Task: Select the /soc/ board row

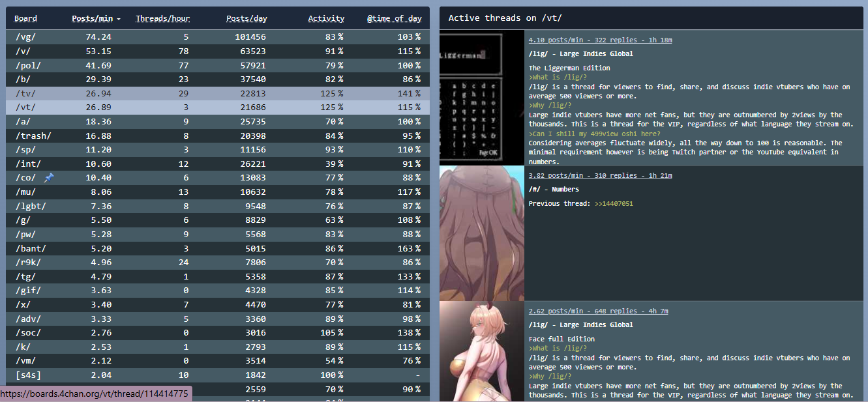Action: click(218, 333)
